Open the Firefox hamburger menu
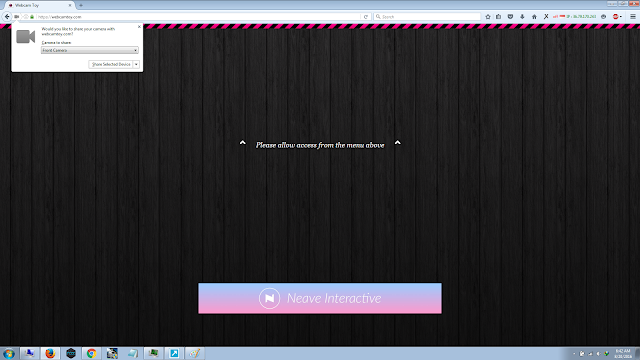 pos(633,17)
